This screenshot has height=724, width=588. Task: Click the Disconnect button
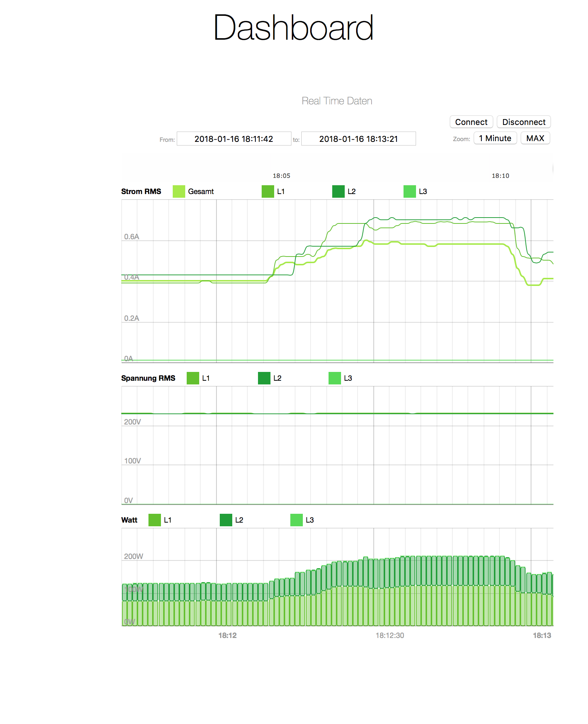[x=524, y=122]
